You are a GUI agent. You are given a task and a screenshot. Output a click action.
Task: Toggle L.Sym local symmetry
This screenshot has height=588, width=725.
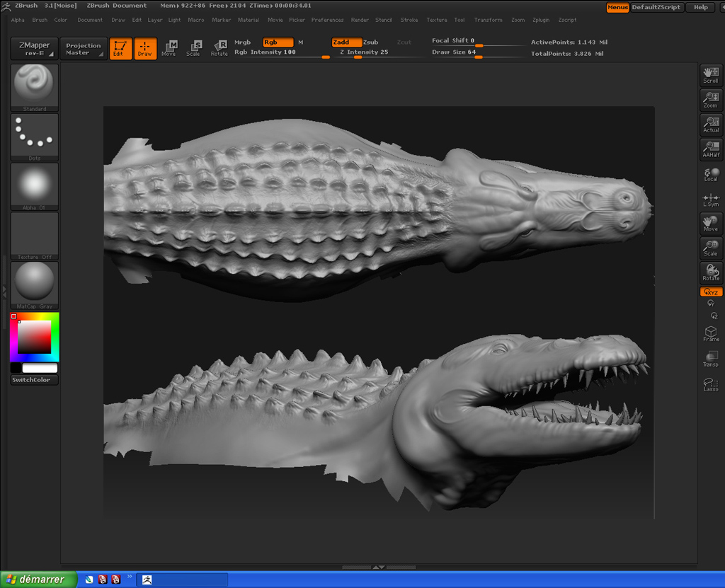tap(711, 200)
